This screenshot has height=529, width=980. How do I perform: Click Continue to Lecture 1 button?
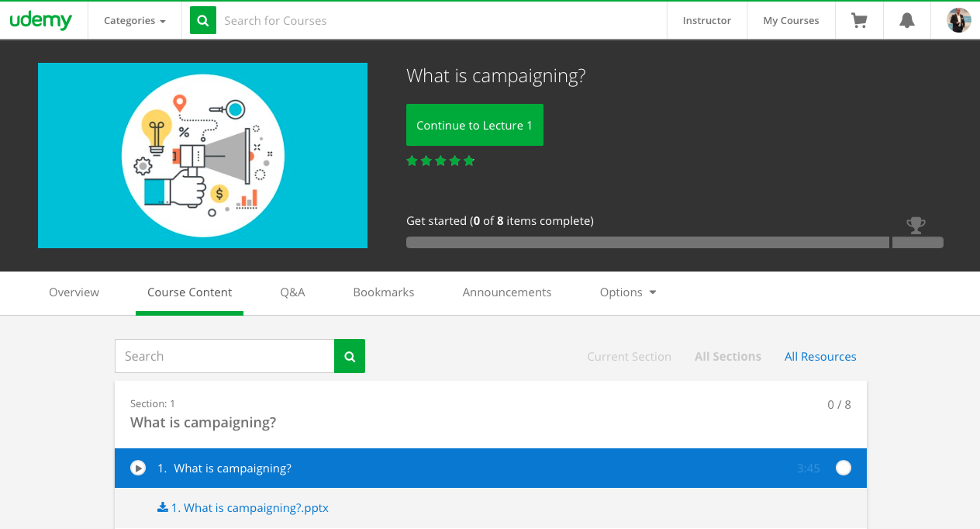(x=474, y=125)
